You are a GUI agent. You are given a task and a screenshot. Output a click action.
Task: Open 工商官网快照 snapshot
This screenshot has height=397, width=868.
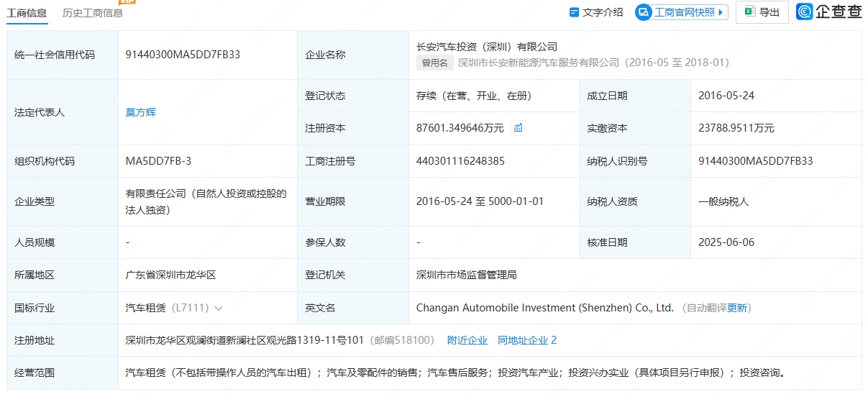682,12
